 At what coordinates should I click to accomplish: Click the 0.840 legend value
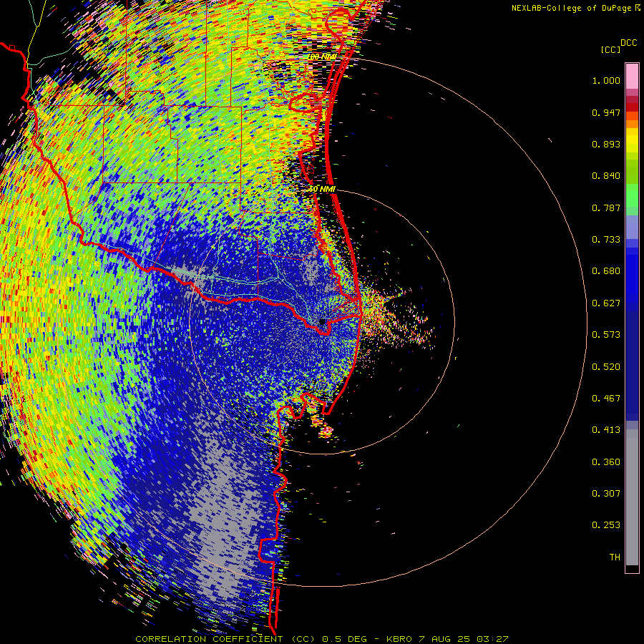[x=606, y=176]
